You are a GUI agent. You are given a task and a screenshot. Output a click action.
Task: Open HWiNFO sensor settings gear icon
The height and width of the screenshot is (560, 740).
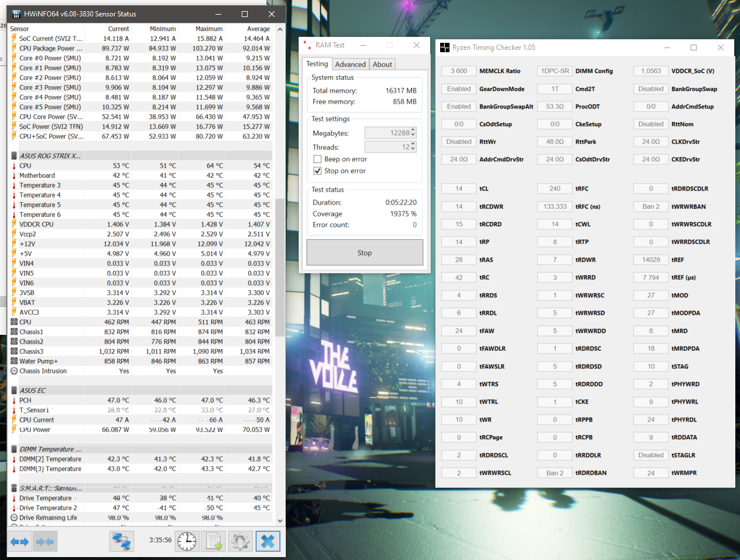point(240,541)
